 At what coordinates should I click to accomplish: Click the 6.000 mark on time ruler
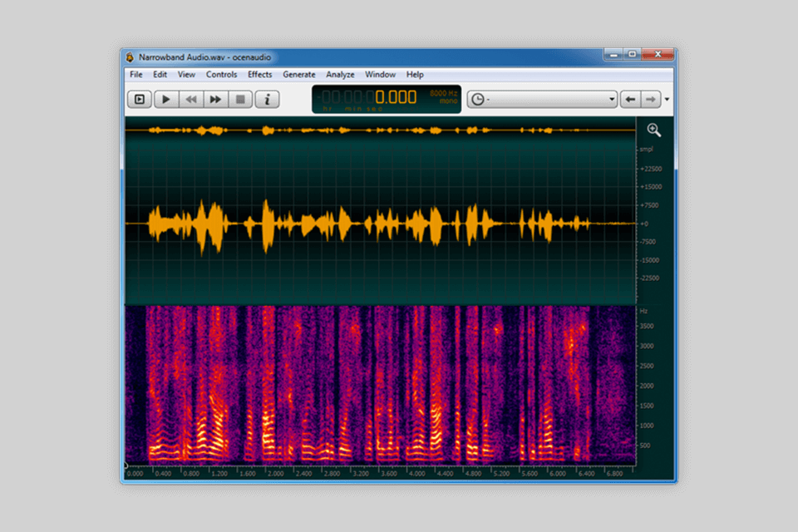point(559,474)
